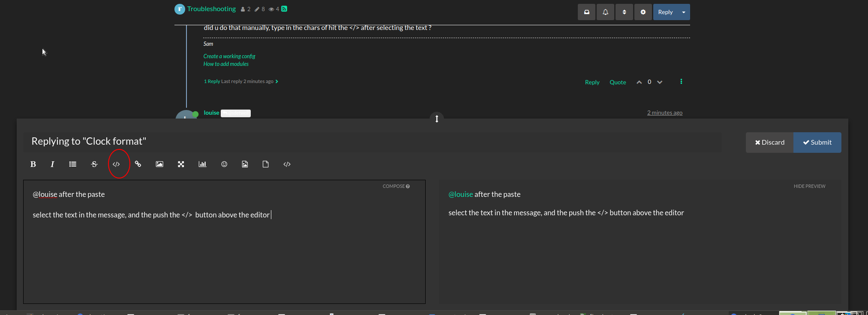Image resolution: width=868 pixels, height=315 pixels.
Task: Insert a hyperlink using the chain icon
Action: tap(138, 164)
